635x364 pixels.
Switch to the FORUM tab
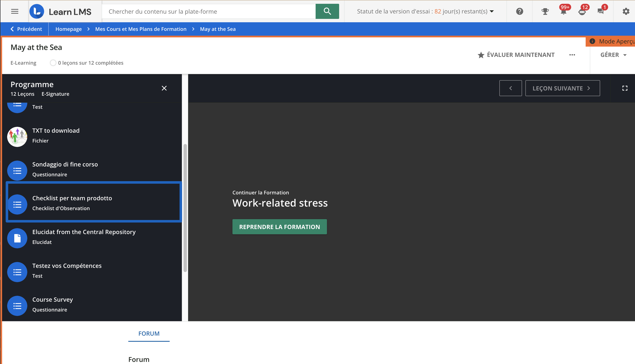149,334
